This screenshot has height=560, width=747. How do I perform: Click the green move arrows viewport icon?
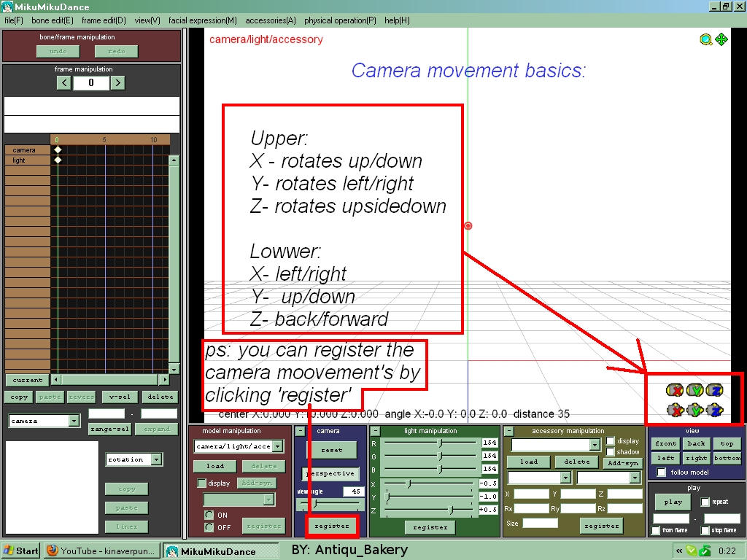[721, 39]
